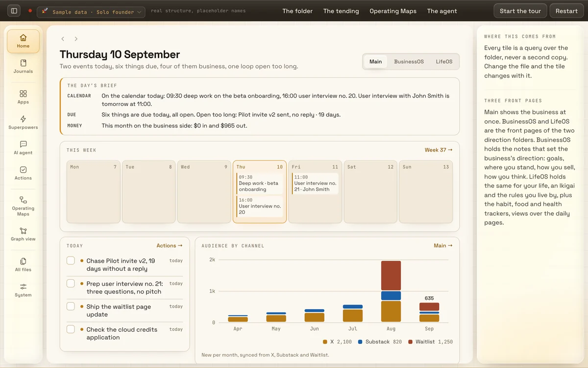Image resolution: width=588 pixels, height=368 pixels.
Task: Click the WHERE THIS COMES FROM heading
Action: (x=520, y=36)
